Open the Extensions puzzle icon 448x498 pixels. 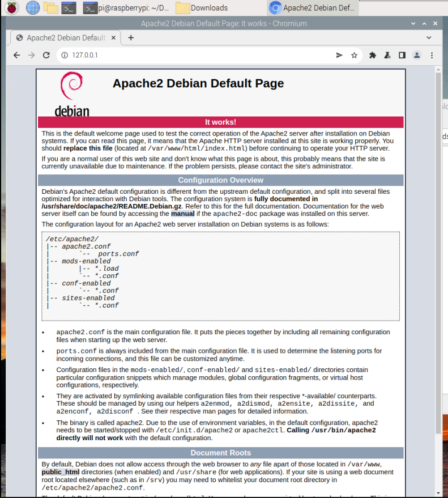point(373,56)
